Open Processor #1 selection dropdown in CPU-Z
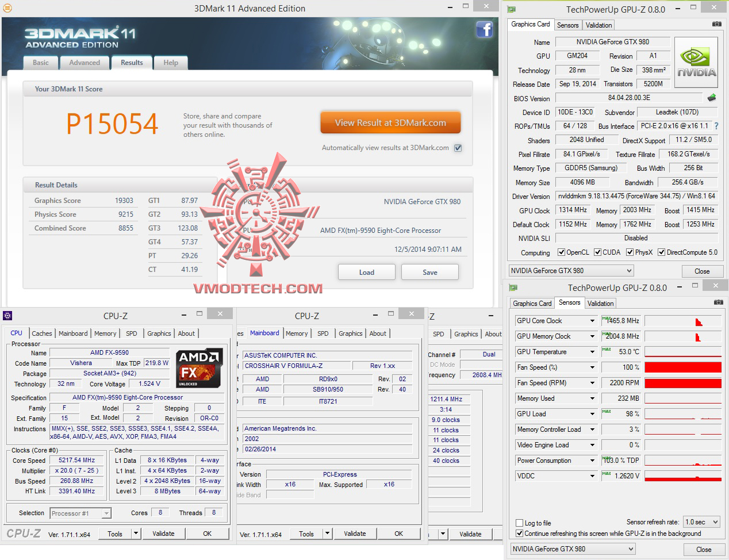 (x=80, y=513)
